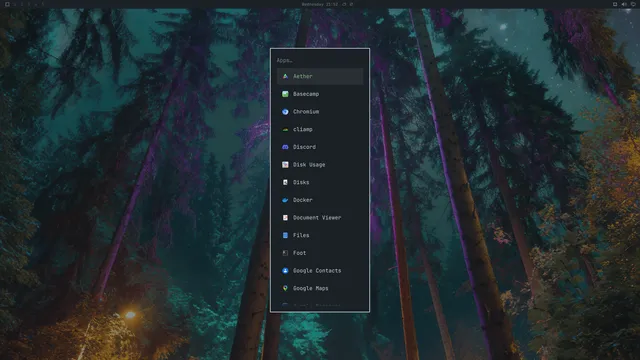Select Google Contacts in launcher
The width and height of the screenshot is (640, 360).
[320, 271]
